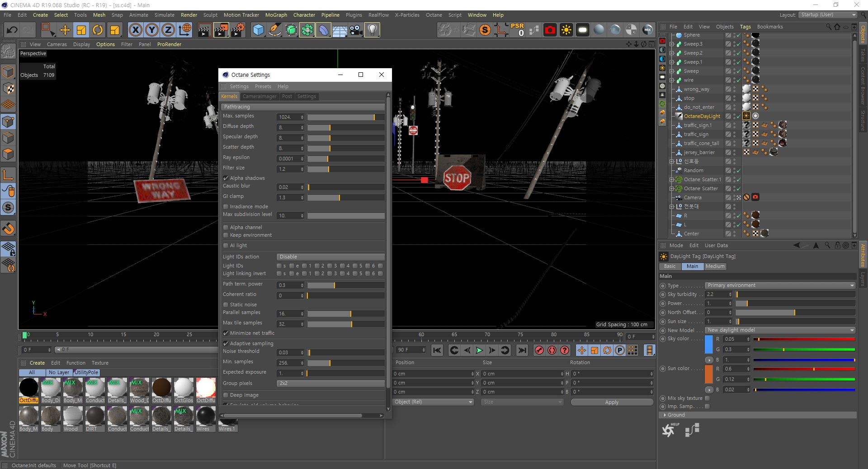
Task: Open the Octane menu
Action: click(434, 15)
